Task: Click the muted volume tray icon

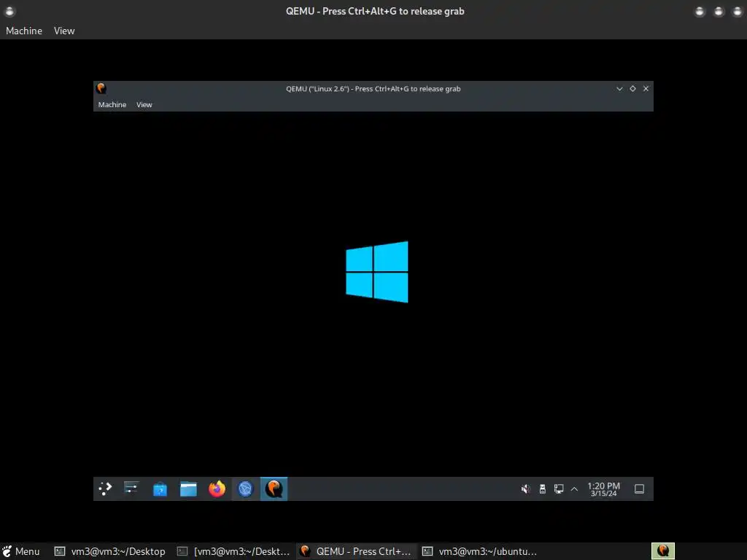Action: tap(525, 489)
